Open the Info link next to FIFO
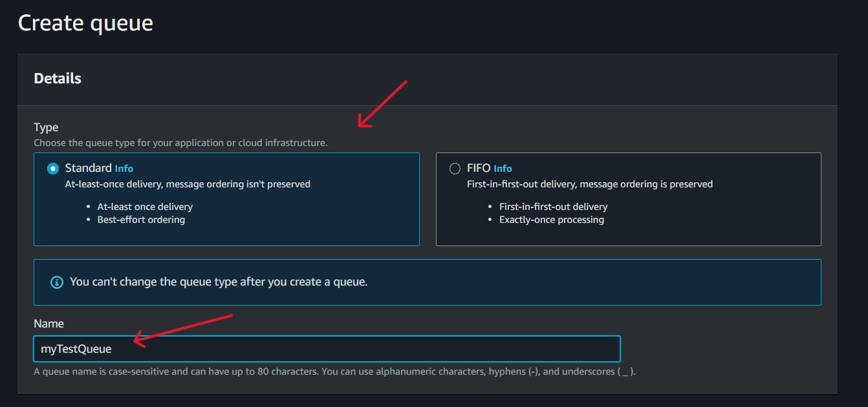This screenshot has width=868, height=407. pos(503,168)
